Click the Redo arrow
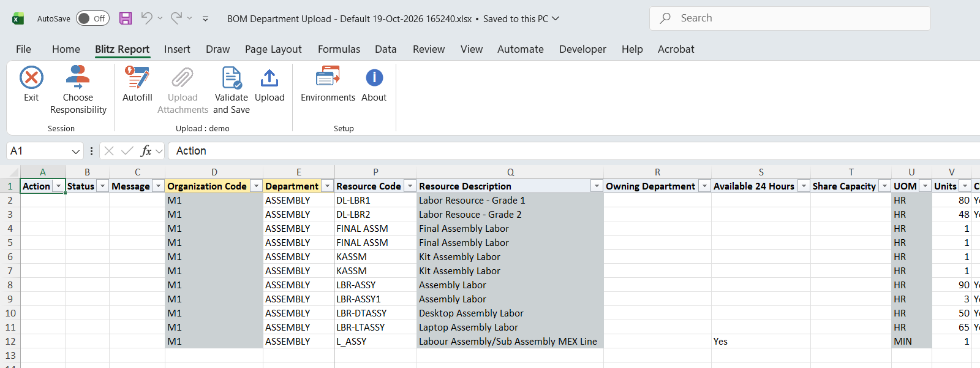The width and height of the screenshot is (980, 368). point(176,18)
